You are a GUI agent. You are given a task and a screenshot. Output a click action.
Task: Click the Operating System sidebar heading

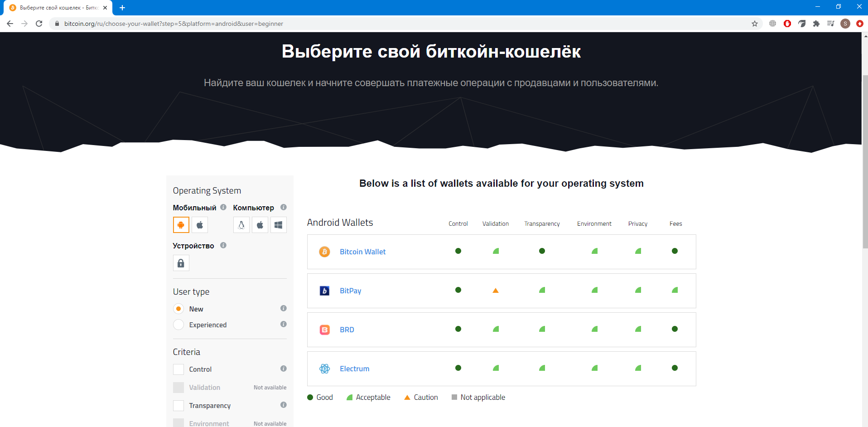pos(207,191)
